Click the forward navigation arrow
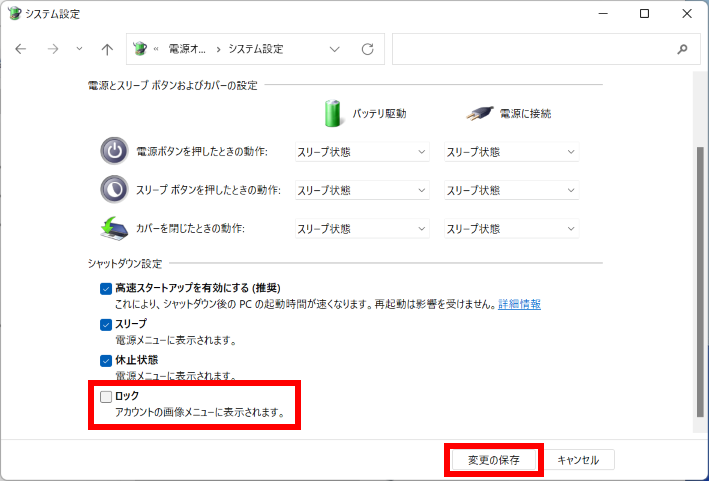Image resolution: width=709 pixels, height=481 pixels. click(x=53, y=49)
